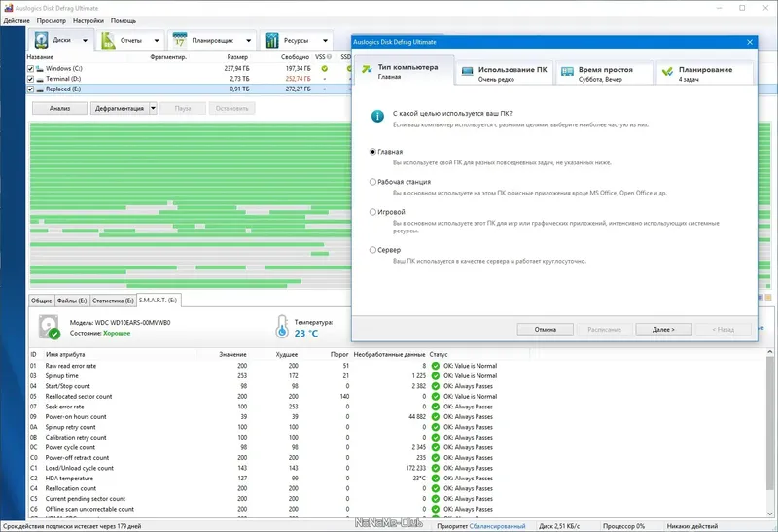Click OK status icon for Reallocated sector count

(x=435, y=397)
